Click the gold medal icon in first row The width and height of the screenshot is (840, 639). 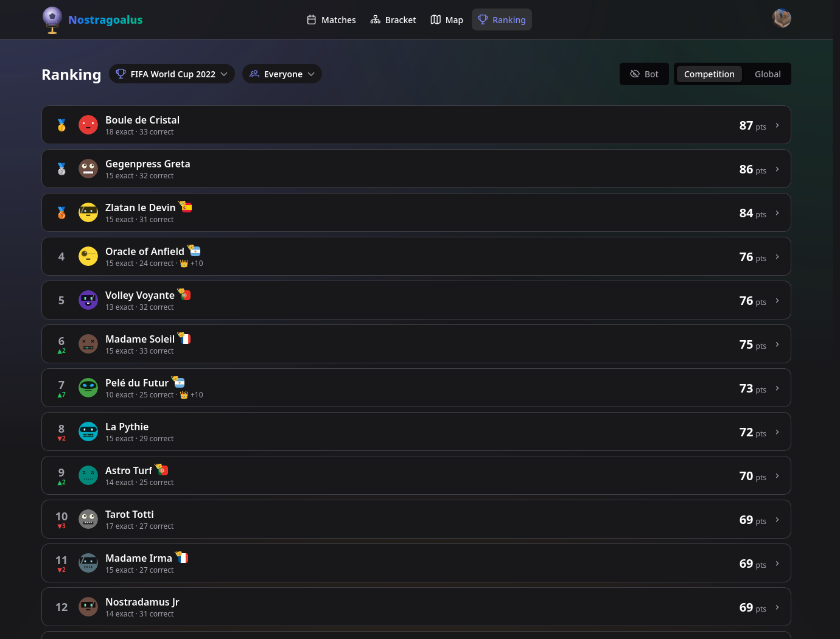(61, 125)
